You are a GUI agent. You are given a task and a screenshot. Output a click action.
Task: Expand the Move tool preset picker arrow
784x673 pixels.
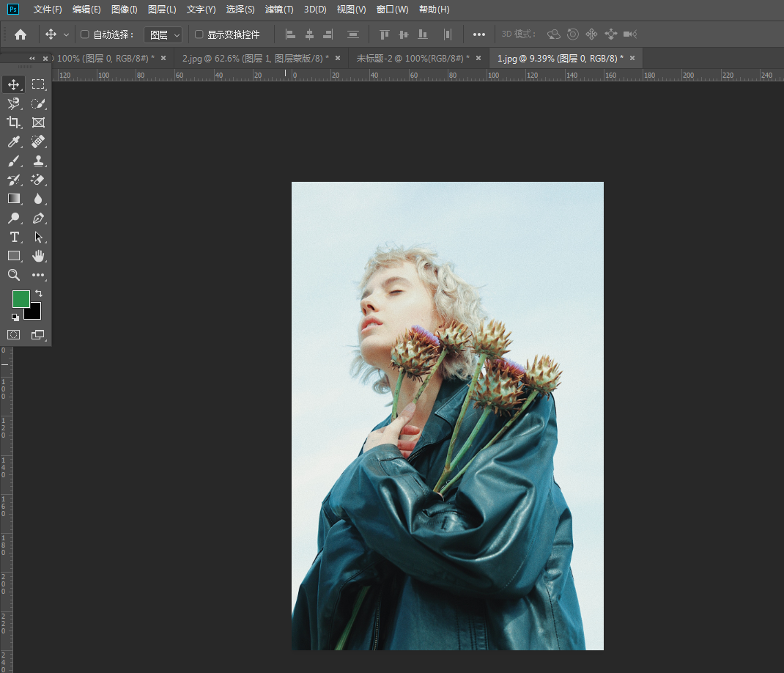pyautogui.click(x=67, y=34)
